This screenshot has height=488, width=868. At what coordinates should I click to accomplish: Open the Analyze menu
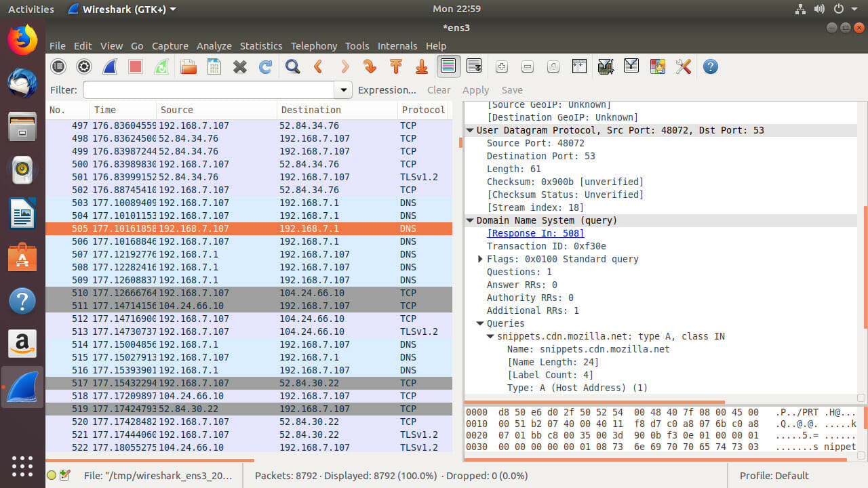click(214, 46)
